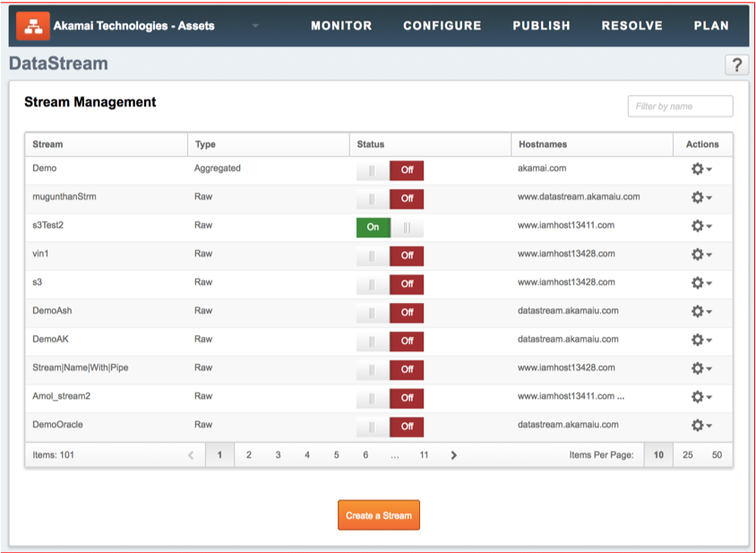This screenshot has width=756, height=553.
Task: Open actions gear for s3Test2 stream
Action: 701,226
